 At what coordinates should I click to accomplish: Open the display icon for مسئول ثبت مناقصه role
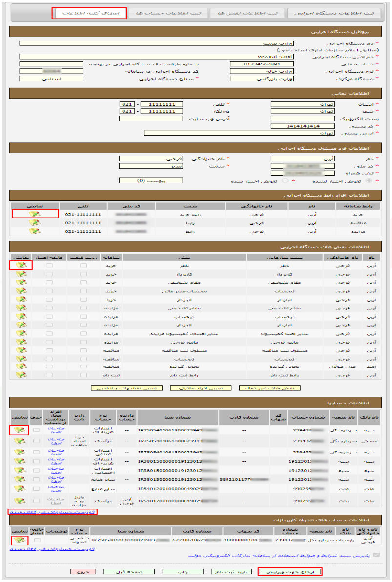(x=21, y=350)
